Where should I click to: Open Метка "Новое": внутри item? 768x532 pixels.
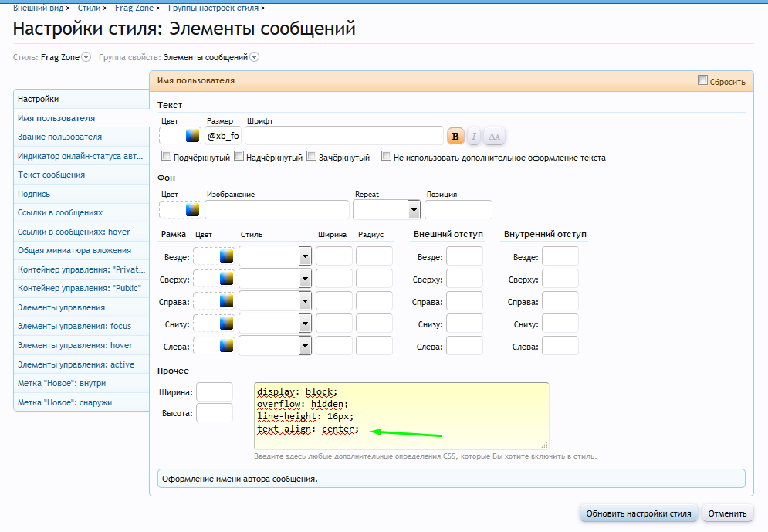(x=81, y=383)
